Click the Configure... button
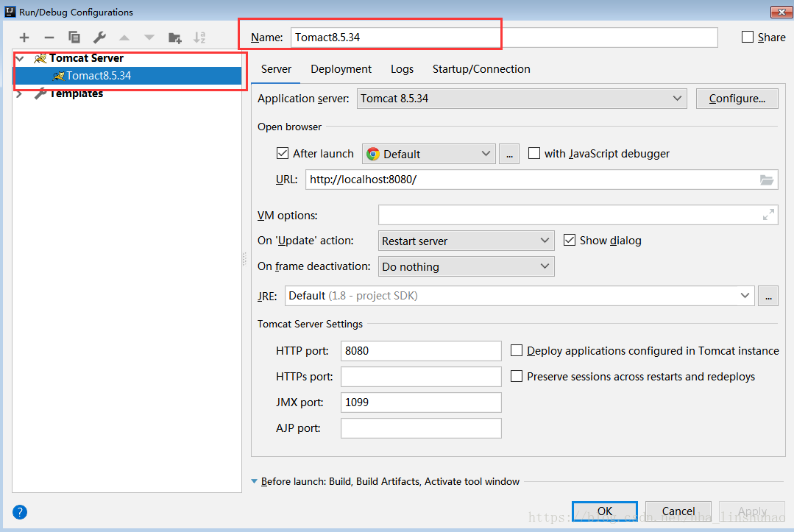Viewport: 794px width, 532px height. tap(737, 99)
